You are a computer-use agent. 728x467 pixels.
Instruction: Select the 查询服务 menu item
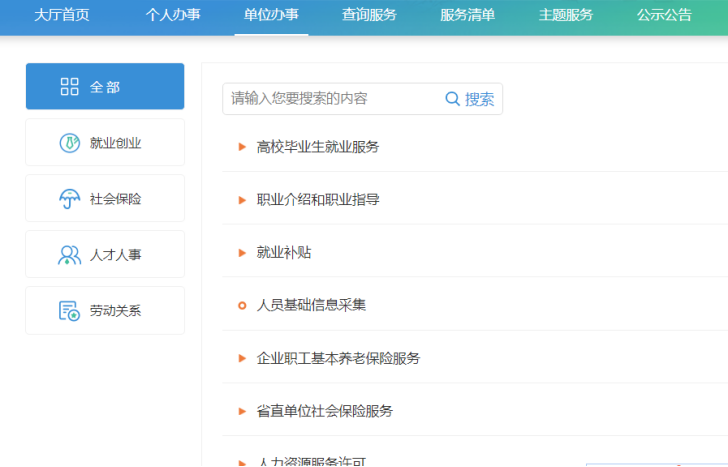point(369,15)
